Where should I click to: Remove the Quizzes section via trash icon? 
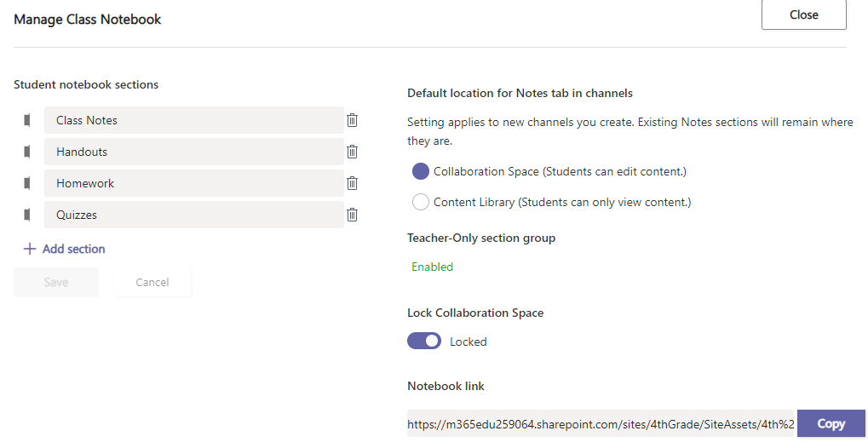tap(352, 215)
